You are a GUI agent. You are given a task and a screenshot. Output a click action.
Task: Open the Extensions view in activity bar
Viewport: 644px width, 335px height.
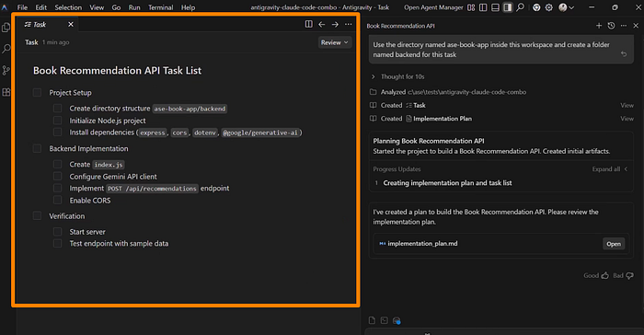pyautogui.click(x=6, y=92)
